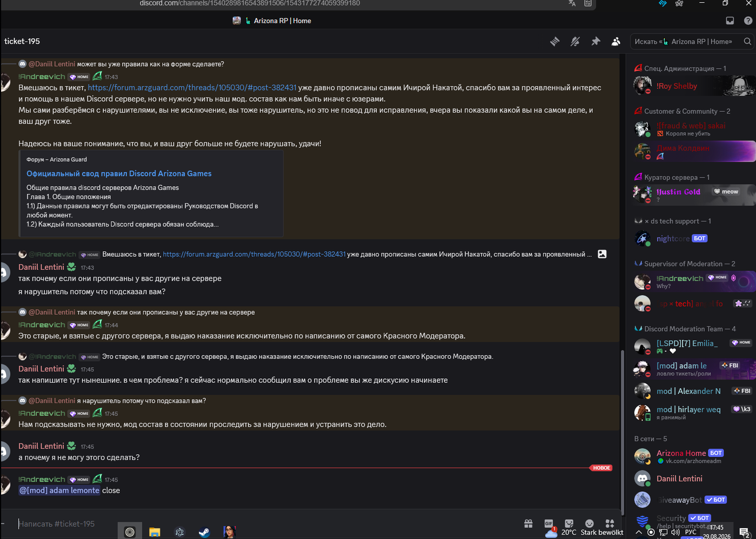This screenshot has width=756, height=539.
Task: Click the role icon beside !Andreevich at 17:43
Action: [x=97, y=76]
